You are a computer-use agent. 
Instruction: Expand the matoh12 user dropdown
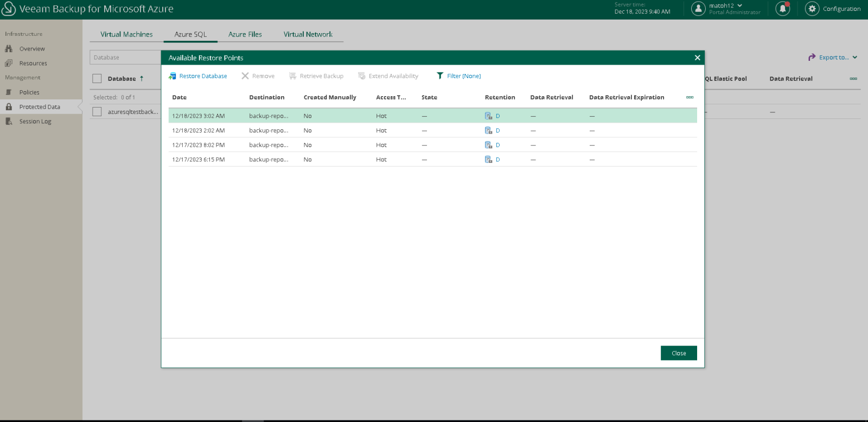pyautogui.click(x=739, y=5)
